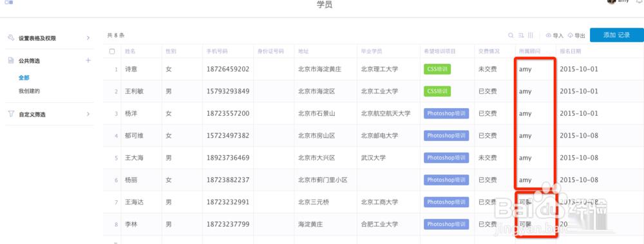Click the address 北京市石景山

pos(317,113)
